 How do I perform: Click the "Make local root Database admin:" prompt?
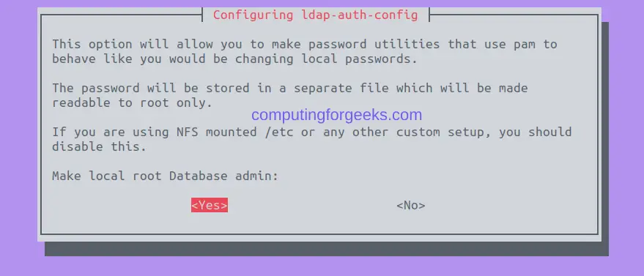click(x=165, y=176)
